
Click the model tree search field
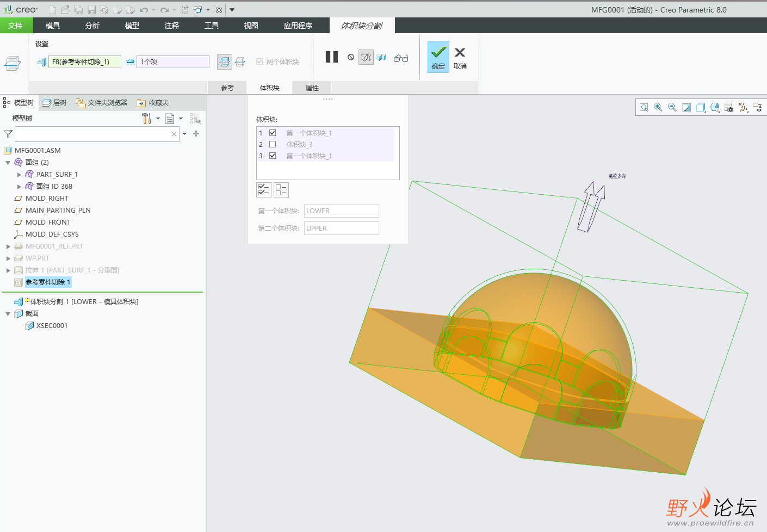coord(97,134)
